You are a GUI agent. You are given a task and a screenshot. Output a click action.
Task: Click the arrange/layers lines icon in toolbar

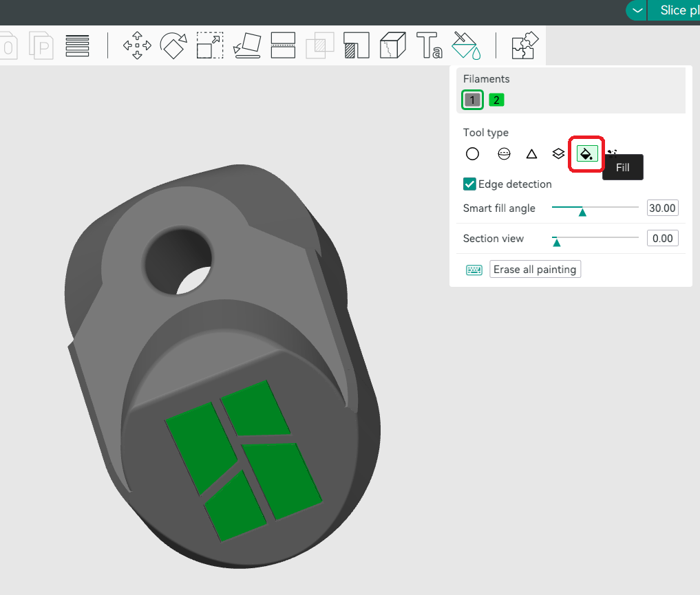(x=78, y=45)
